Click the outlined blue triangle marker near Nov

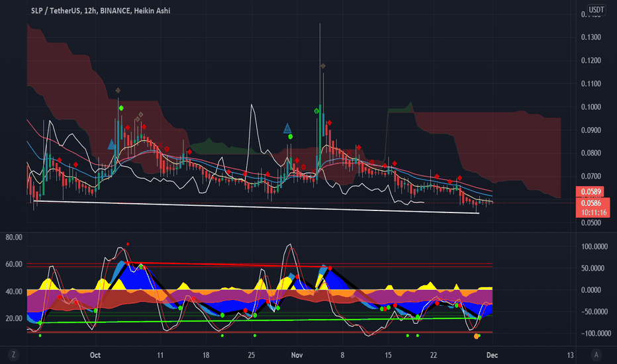(x=287, y=128)
